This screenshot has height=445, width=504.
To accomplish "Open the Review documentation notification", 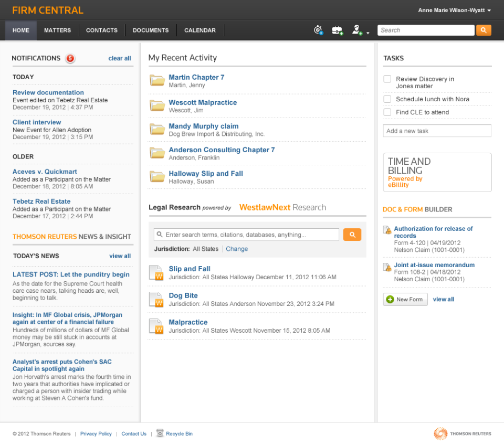I will (48, 92).
